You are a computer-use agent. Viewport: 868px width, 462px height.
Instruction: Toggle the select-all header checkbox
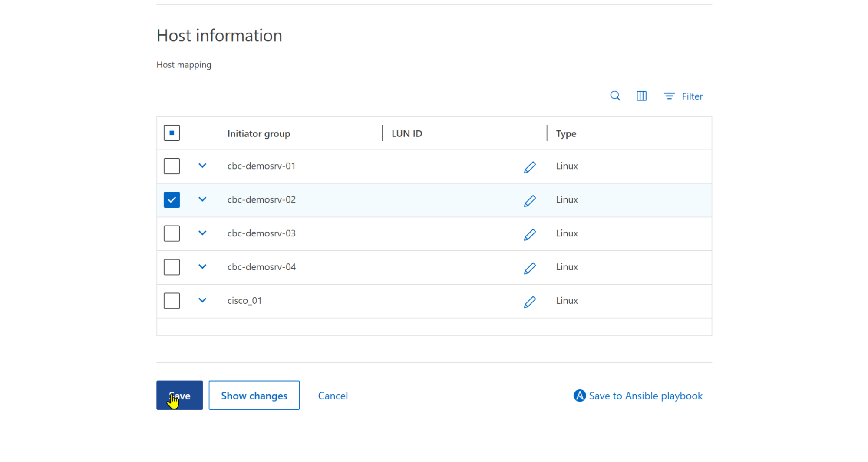(x=172, y=133)
